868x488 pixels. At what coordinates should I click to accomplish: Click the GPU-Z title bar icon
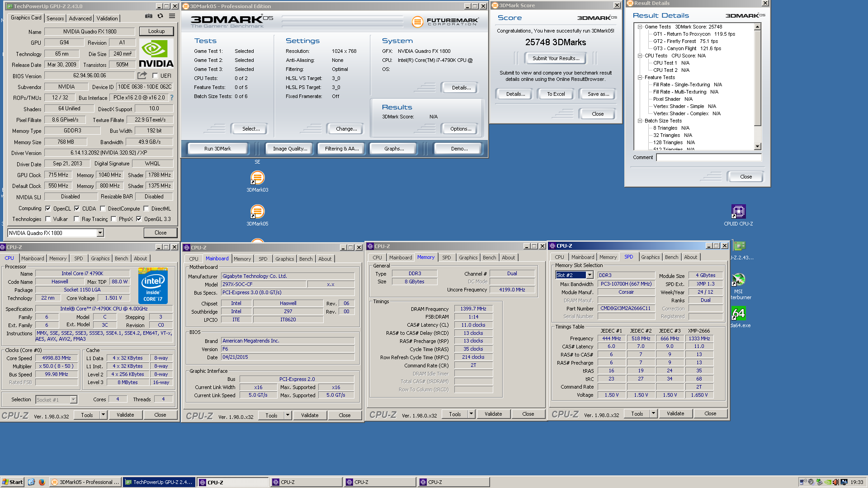(x=9, y=6)
